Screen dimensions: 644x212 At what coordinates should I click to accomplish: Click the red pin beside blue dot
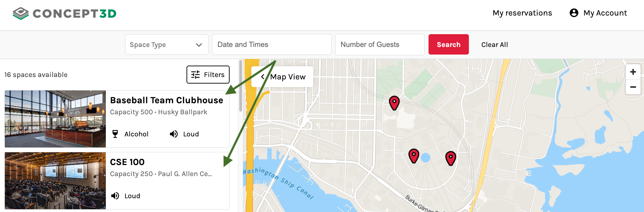pyautogui.click(x=414, y=155)
